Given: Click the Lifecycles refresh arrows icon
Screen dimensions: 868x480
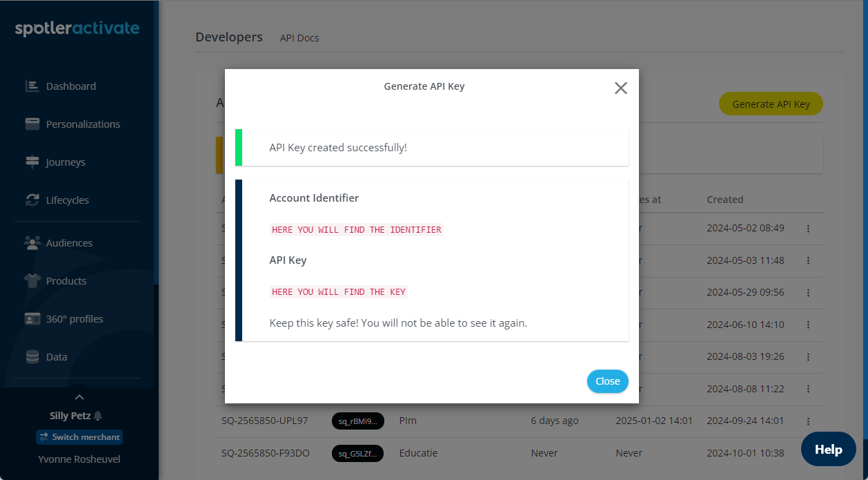Looking at the screenshot, I should (32, 200).
